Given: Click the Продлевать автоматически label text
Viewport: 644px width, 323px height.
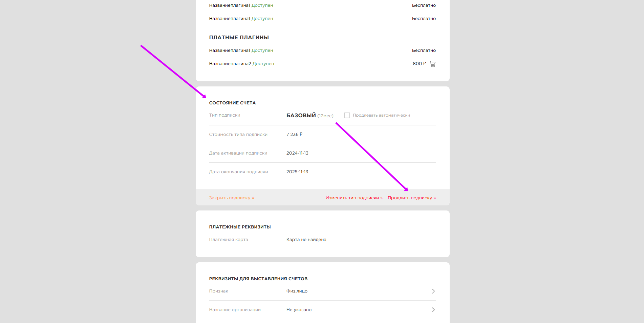Looking at the screenshot, I should pyautogui.click(x=381, y=115).
